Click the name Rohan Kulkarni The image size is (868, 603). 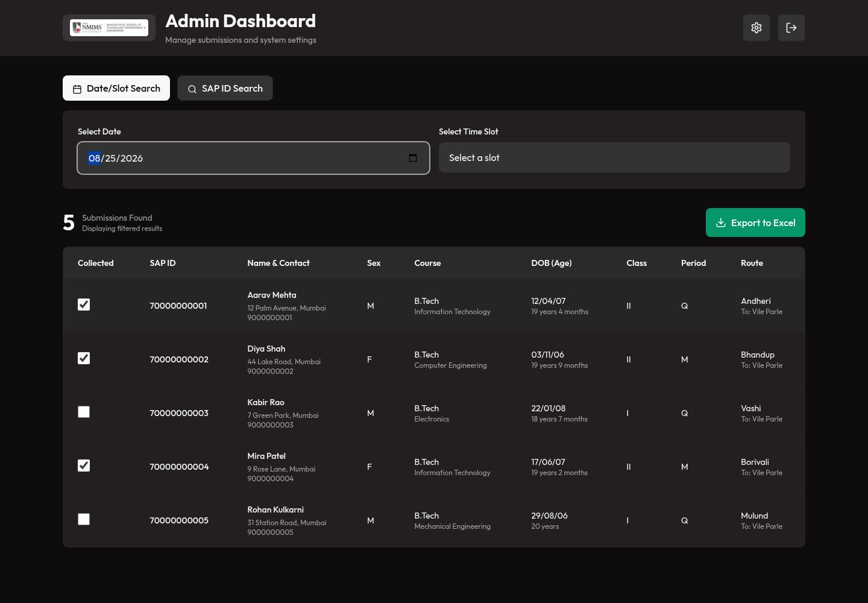[275, 510]
